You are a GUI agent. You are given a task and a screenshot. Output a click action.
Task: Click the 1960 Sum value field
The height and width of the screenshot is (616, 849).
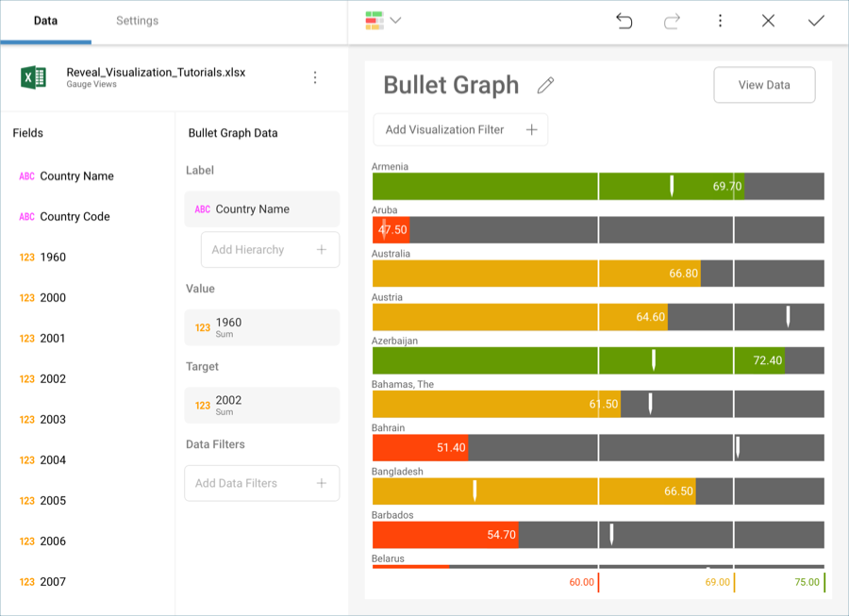pyautogui.click(x=261, y=327)
